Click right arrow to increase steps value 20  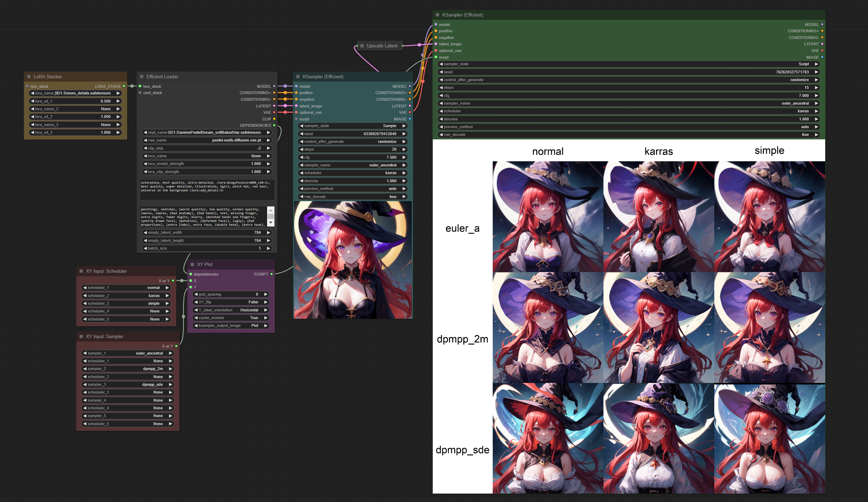[404, 149]
